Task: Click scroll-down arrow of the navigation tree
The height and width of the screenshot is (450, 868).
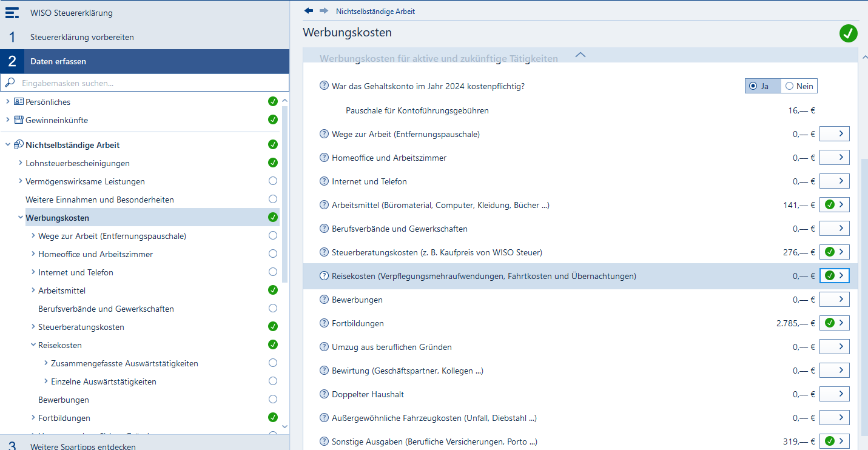Action: click(285, 428)
